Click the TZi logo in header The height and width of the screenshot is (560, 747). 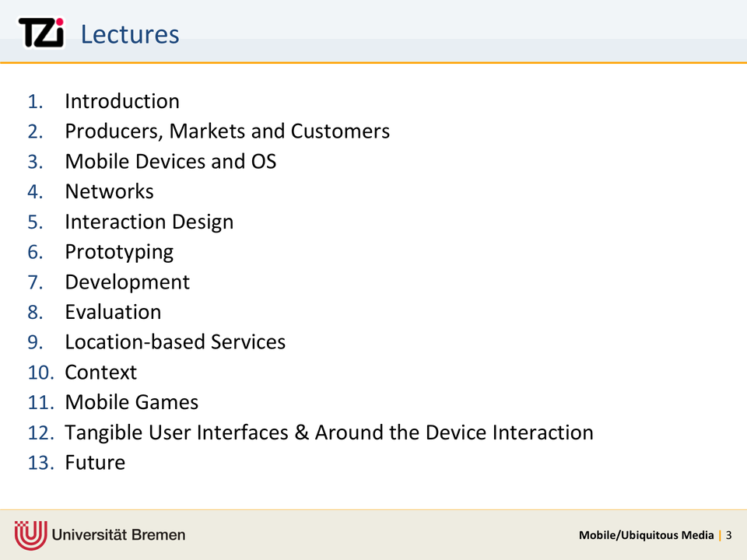(41, 33)
